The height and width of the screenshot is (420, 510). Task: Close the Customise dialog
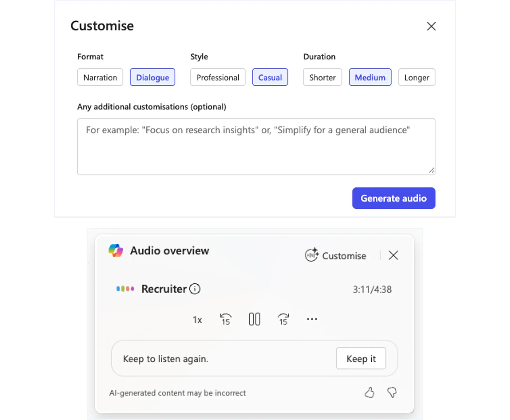(431, 26)
